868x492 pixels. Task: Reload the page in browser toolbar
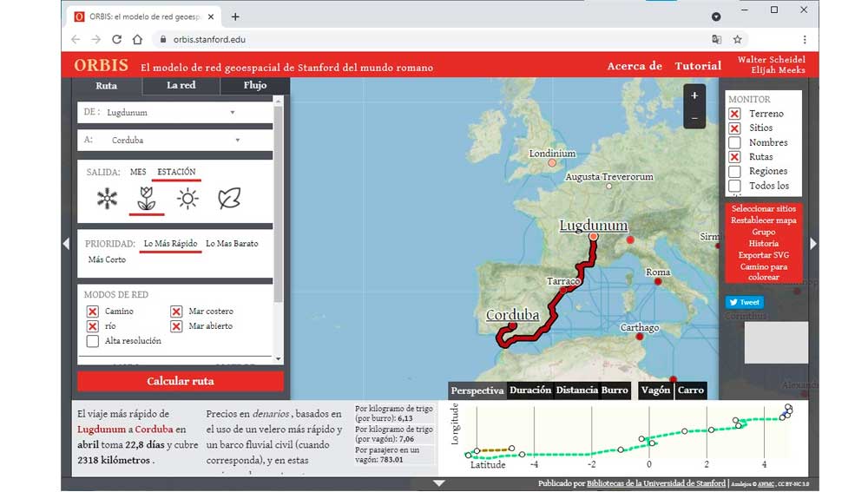tap(116, 39)
